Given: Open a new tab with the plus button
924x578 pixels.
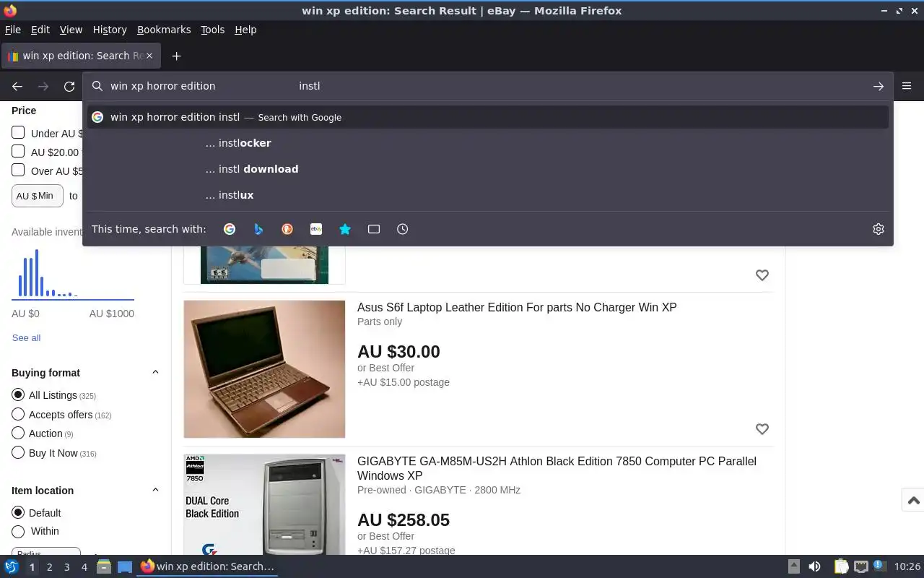Looking at the screenshot, I should point(176,56).
